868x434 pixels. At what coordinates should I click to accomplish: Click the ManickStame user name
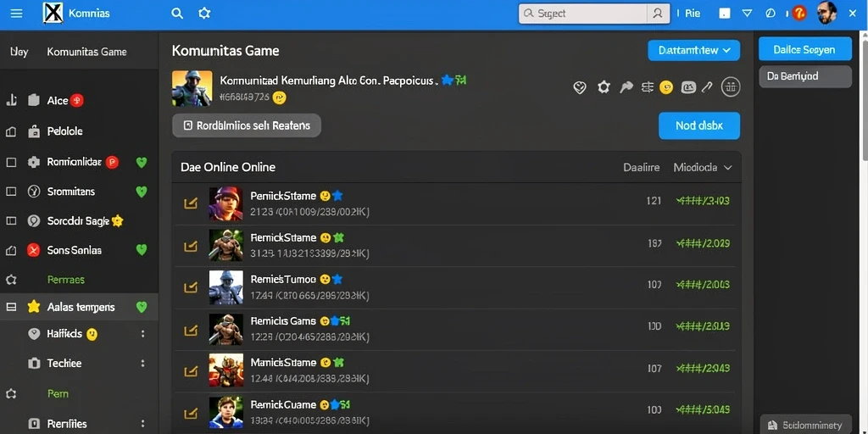[283, 363]
